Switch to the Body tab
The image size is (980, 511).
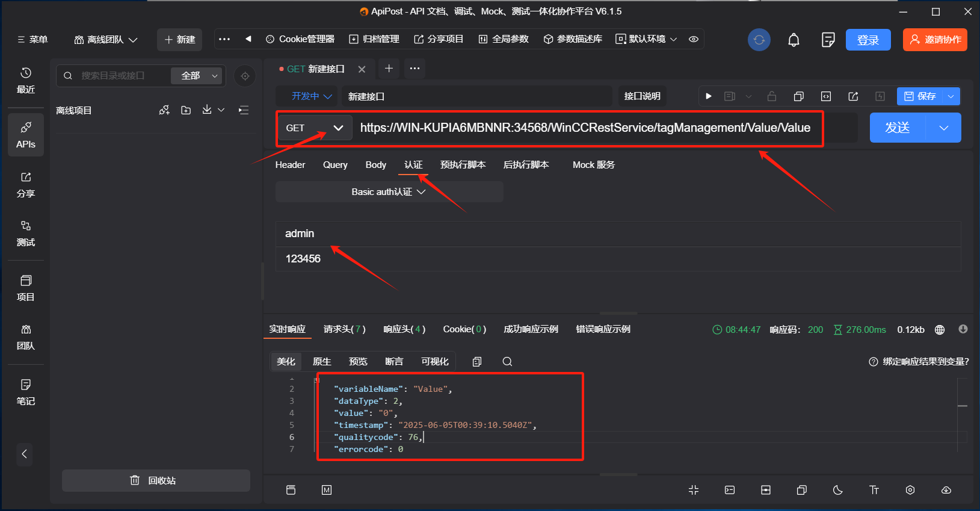(376, 165)
